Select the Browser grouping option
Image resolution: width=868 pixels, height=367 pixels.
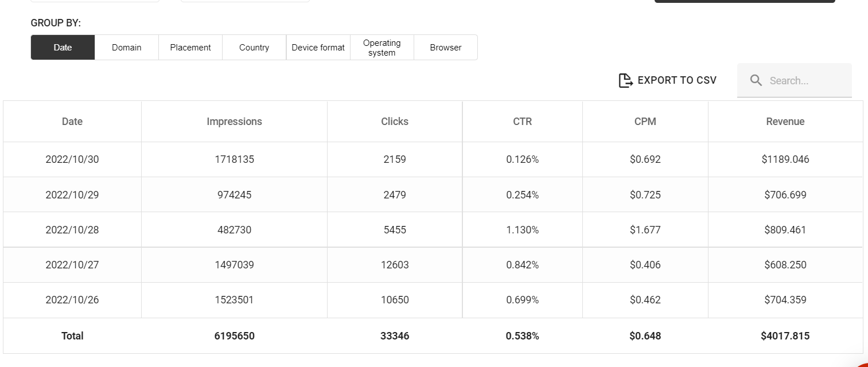(x=446, y=48)
